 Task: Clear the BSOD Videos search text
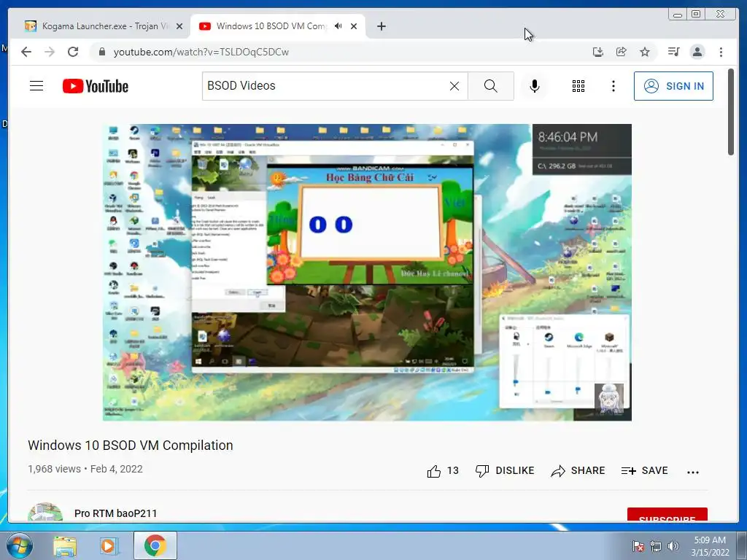(x=454, y=86)
